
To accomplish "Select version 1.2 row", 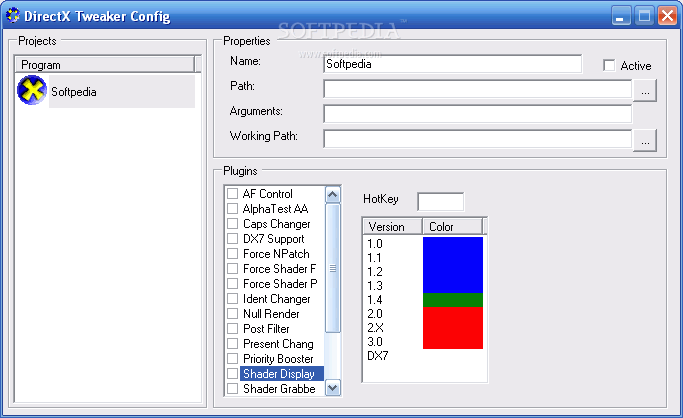I will [x=375, y=272].
